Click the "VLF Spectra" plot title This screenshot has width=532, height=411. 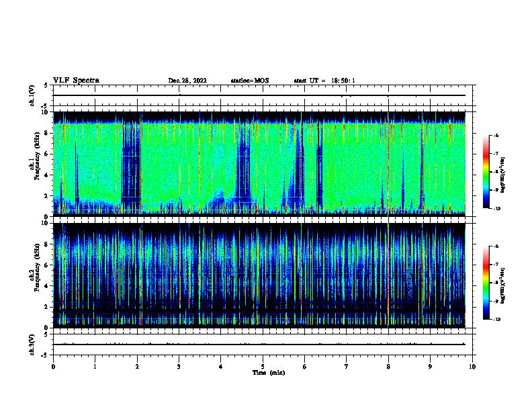click(x=76, y=81)
